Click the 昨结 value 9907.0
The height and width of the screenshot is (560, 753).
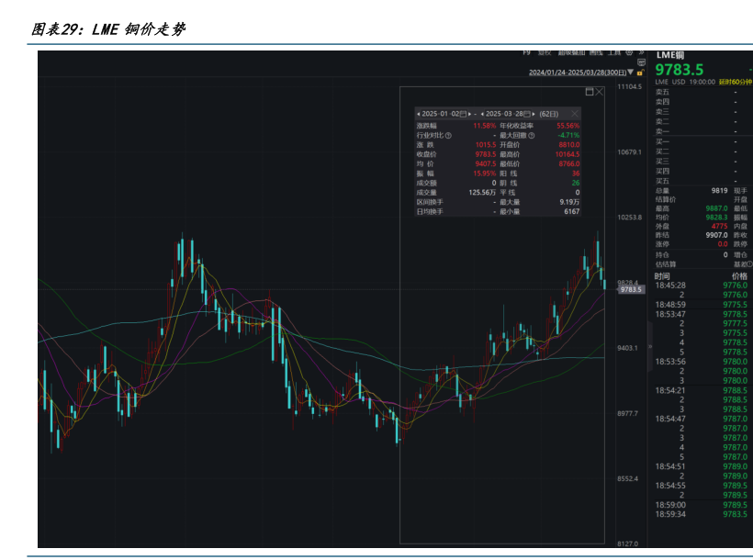coord(717,235)
